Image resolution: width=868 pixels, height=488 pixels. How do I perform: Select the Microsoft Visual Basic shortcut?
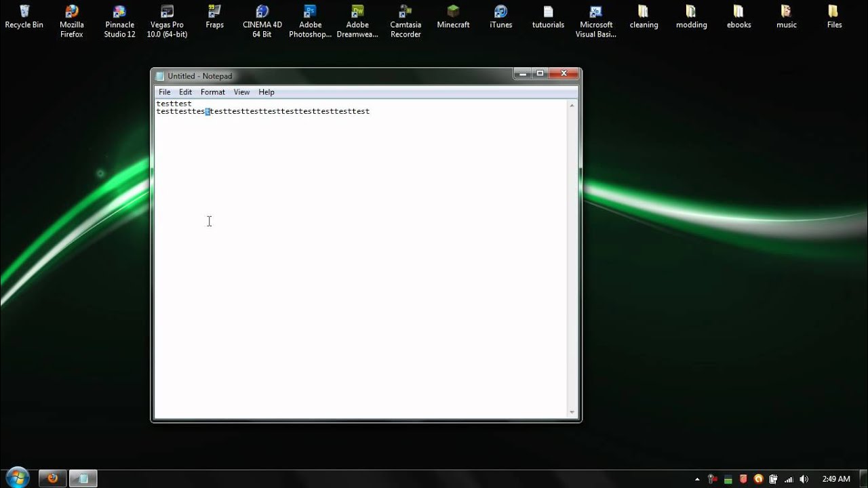(596, 22)
